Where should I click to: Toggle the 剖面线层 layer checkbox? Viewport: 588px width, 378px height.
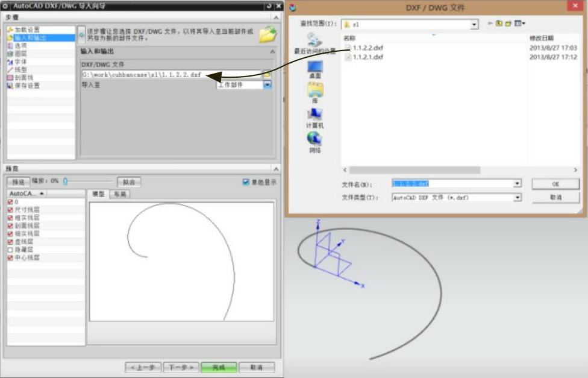coord(10,225)
